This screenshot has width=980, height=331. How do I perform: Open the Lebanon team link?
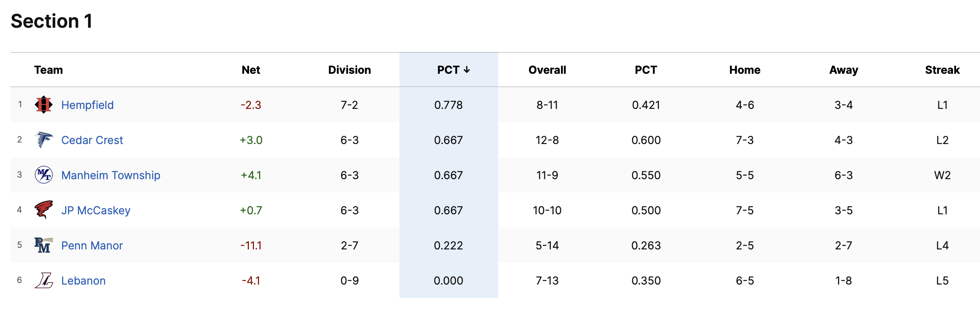tap(83, 281)
